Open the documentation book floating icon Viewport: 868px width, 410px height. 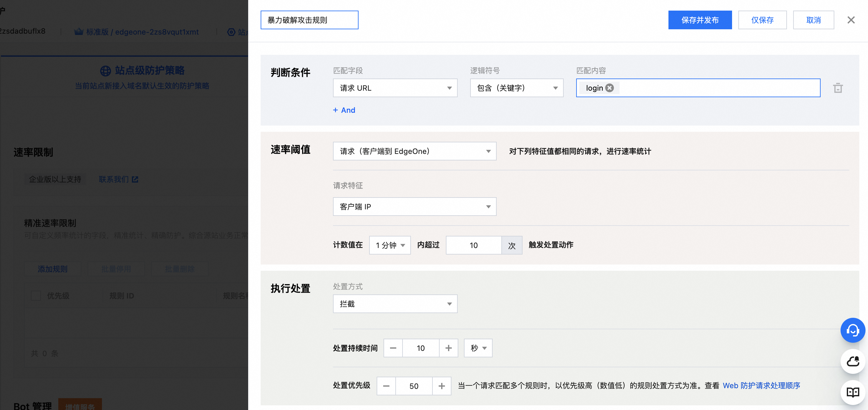click(852, 392)
